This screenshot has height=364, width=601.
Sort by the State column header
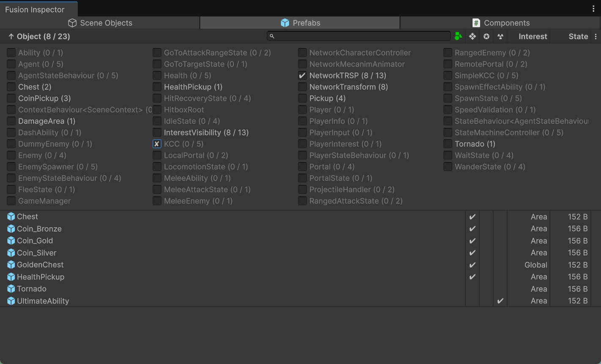[x=578, y=36]
